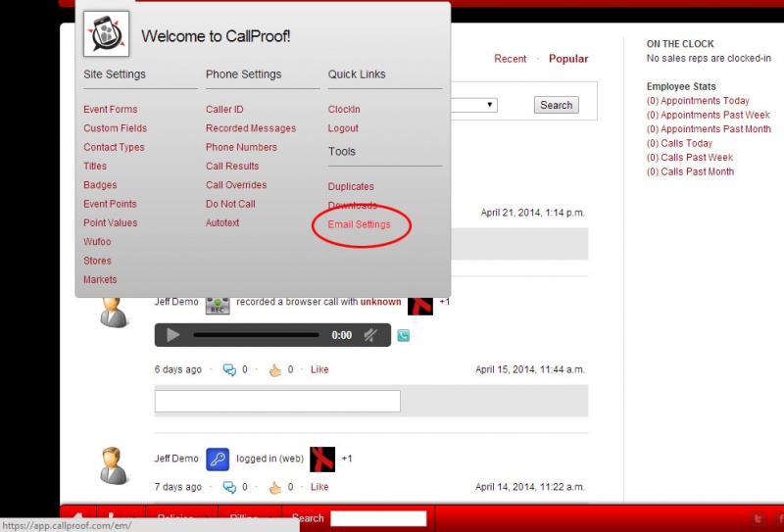Open the REC icon on browser call entry

point(218,305)
